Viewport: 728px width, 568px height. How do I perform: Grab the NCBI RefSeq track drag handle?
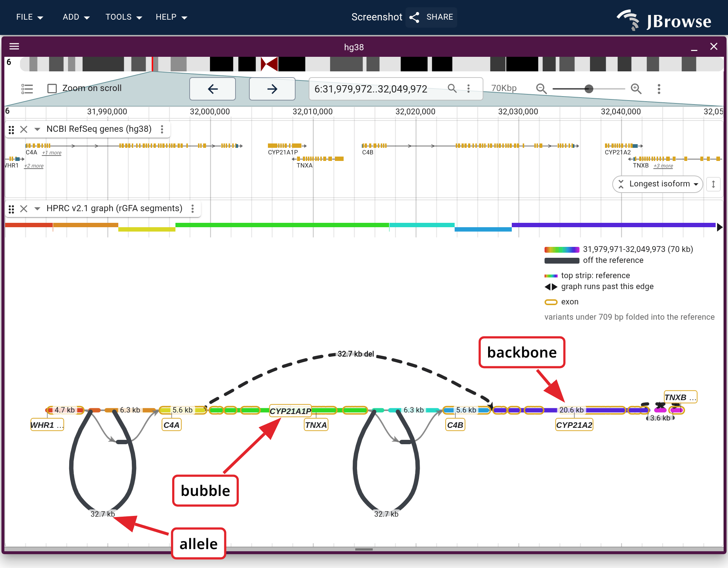click(x=11, y=130)
